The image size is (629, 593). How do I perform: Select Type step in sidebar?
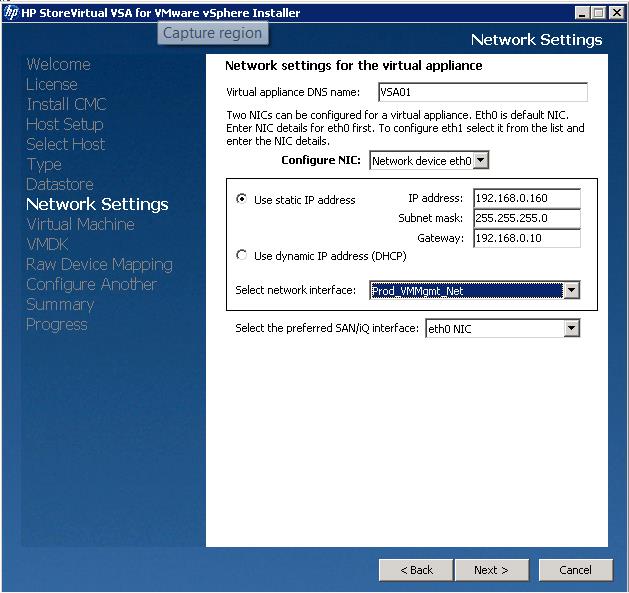click(44, 164)
